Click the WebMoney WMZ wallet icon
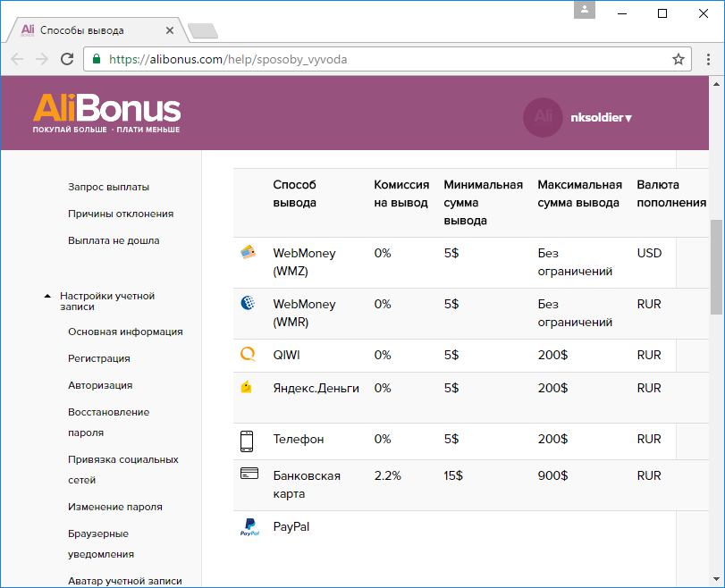This screenshot has width=725, height=588. click(249, 252)
